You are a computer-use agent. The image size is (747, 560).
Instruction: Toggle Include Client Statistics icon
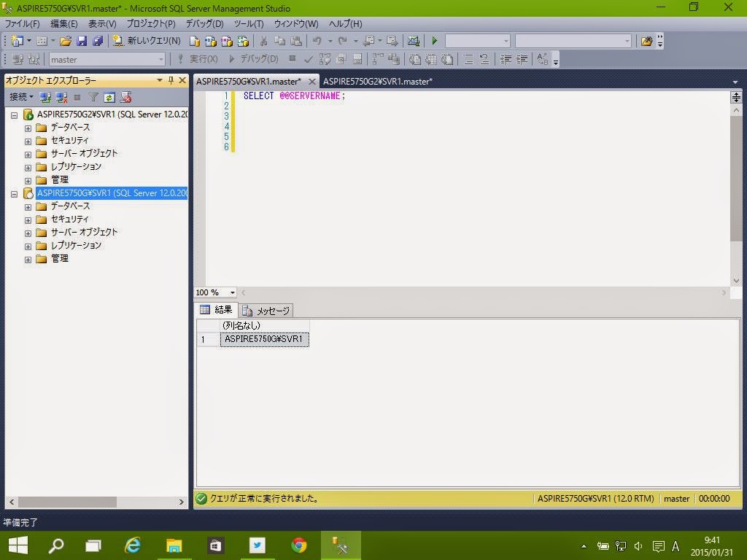point(393,59)
